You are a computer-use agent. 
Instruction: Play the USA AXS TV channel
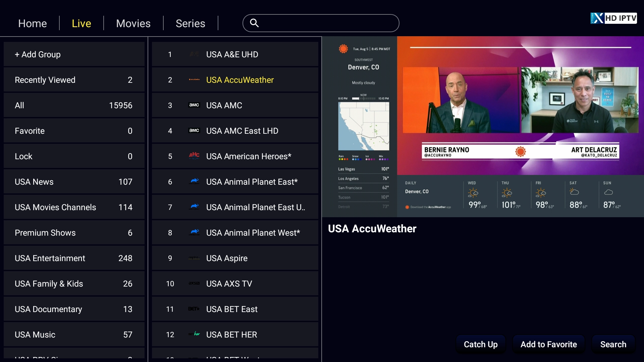pos(235,284)
